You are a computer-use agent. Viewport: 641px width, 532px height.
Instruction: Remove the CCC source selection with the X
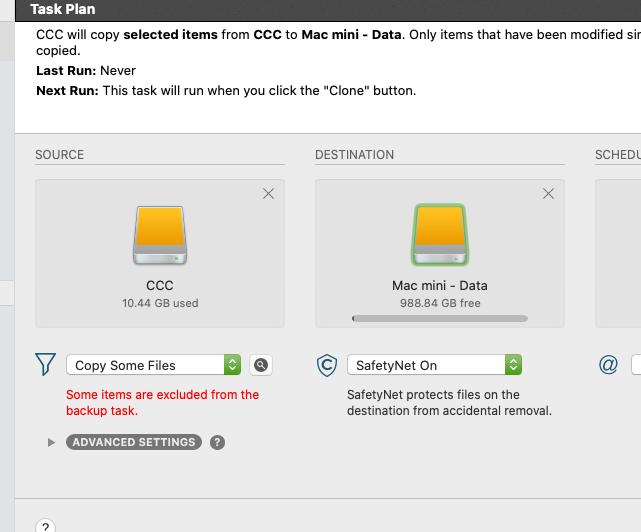tap(269, 194)
